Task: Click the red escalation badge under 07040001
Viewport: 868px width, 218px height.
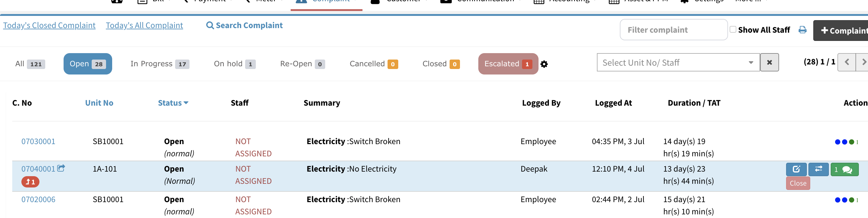Action: [30, 182]
